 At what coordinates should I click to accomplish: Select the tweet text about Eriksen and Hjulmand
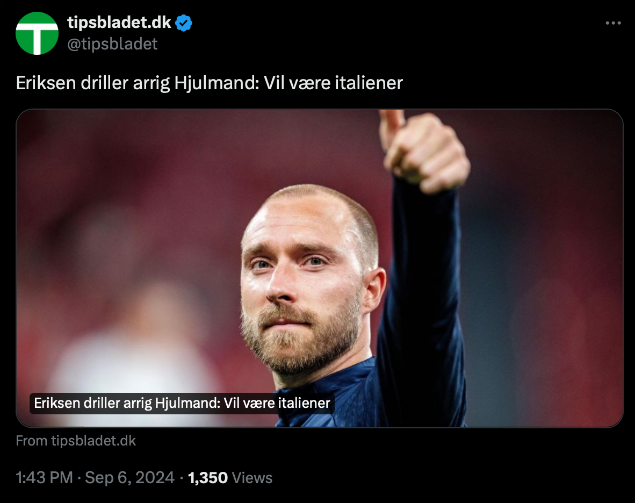(209, 83)
